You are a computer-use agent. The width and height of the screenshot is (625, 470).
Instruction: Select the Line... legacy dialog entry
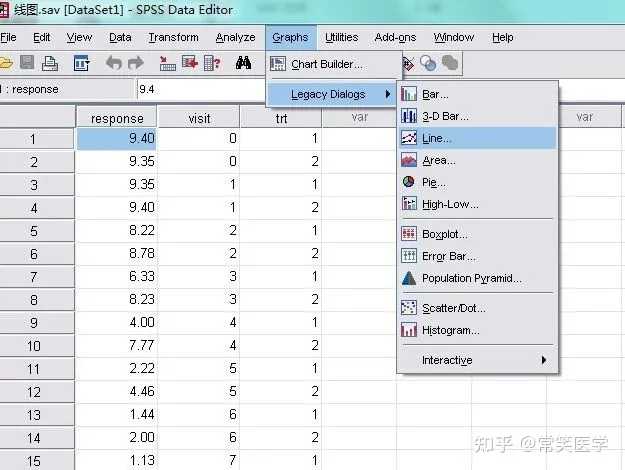tap(478, 138)
